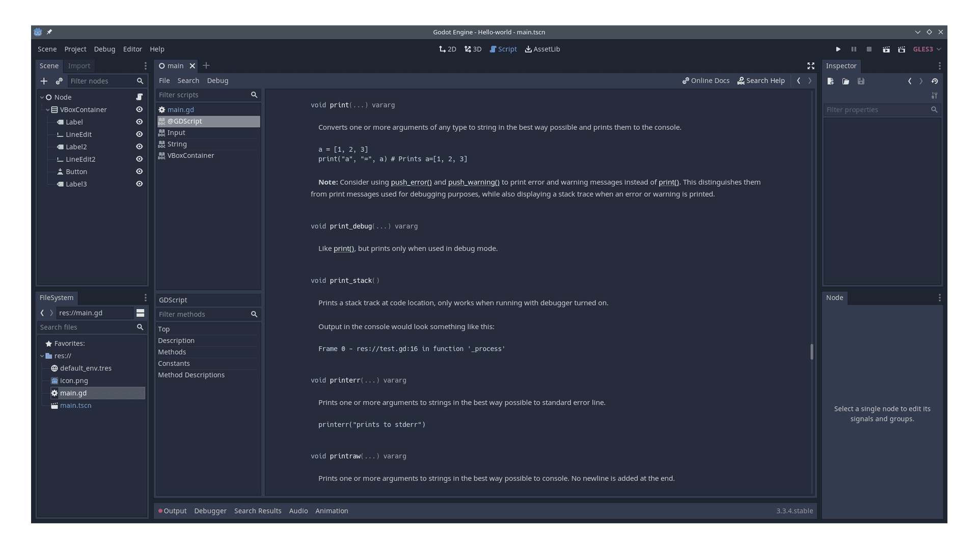Screen dimensions: 978x560
Task: Expand the res:// filesystem folder
Action: [x=43, y=355]
